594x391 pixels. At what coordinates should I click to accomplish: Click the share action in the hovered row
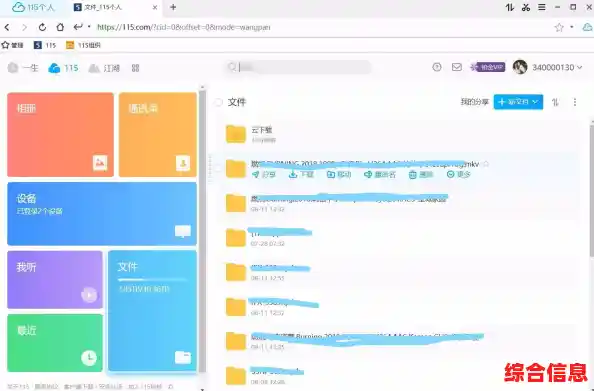(264, 175)
